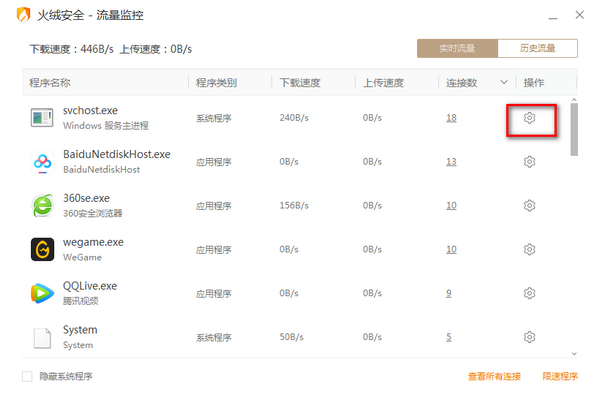600x395 pixels.
Task: Click System download speed 50B/s
Action: tap(291, 337)
